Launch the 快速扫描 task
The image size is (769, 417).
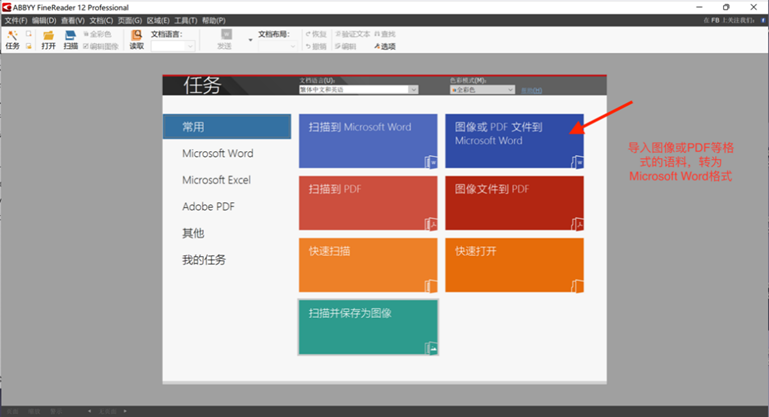[x=368, y=265]
